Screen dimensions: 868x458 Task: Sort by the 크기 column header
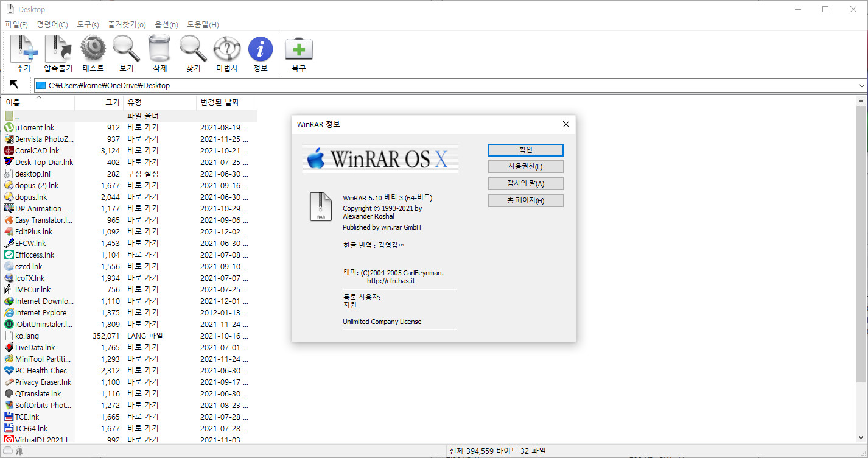(x=99, y=102)
